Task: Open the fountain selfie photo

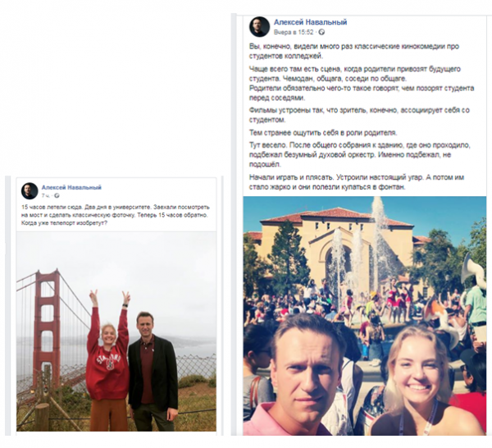Action: tap(365, 316)
